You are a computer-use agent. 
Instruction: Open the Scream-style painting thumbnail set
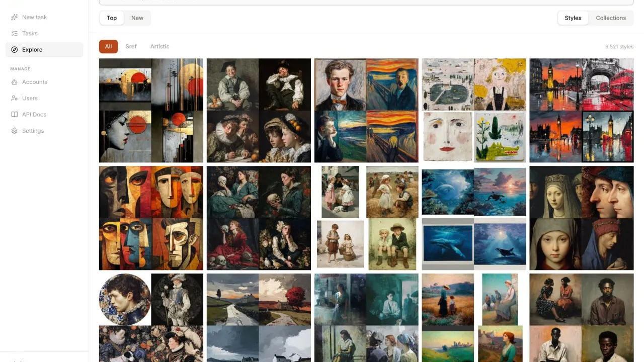point(366,111)
